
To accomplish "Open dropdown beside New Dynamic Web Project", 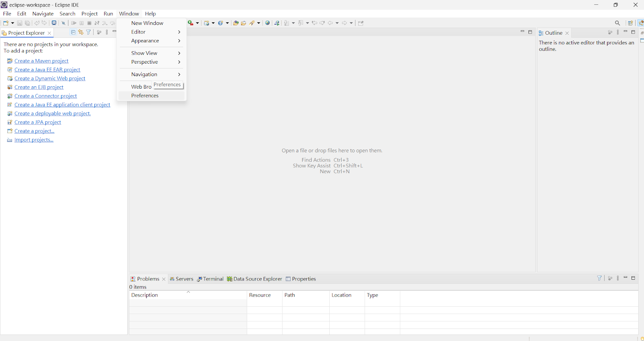I will [213, 23].
